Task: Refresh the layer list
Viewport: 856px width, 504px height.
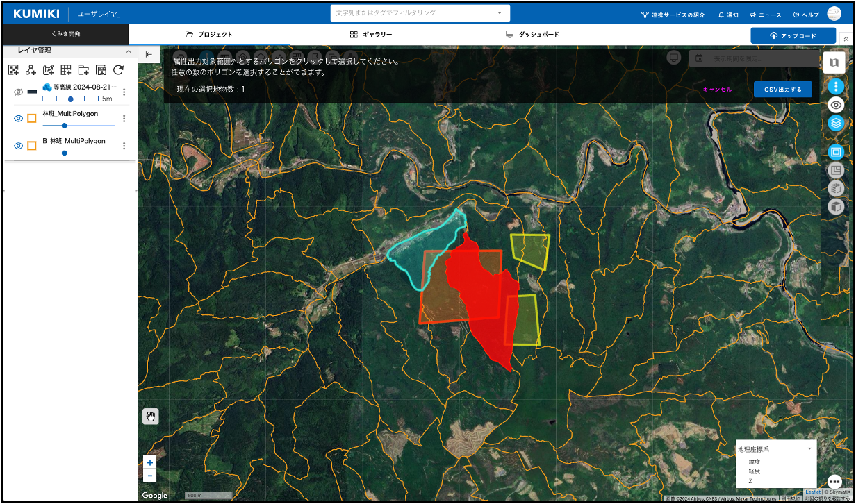Action: pyautogui.click(x=118, y=69)
